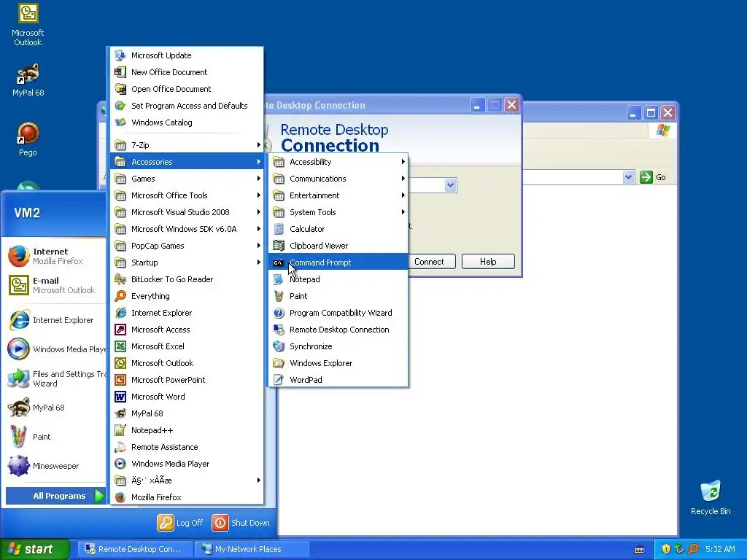Click the Everything search icon
The image size is (747, 560).
[120, 296]
